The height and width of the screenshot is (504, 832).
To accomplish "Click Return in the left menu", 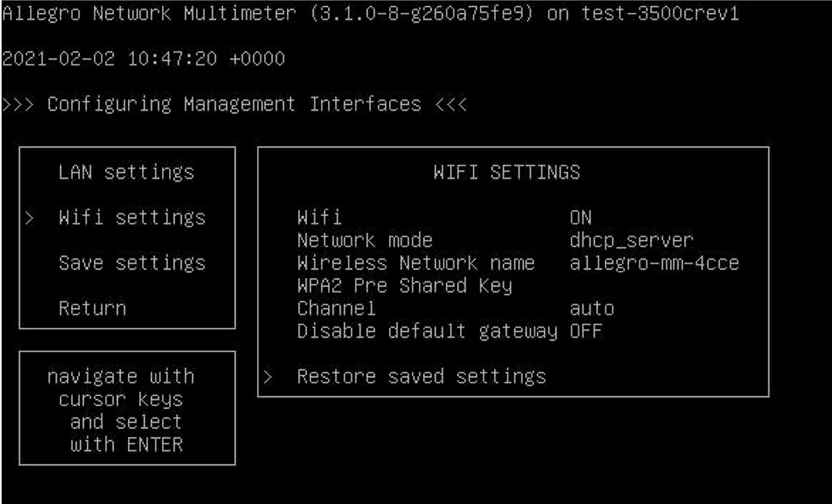I will pos(92,308).
